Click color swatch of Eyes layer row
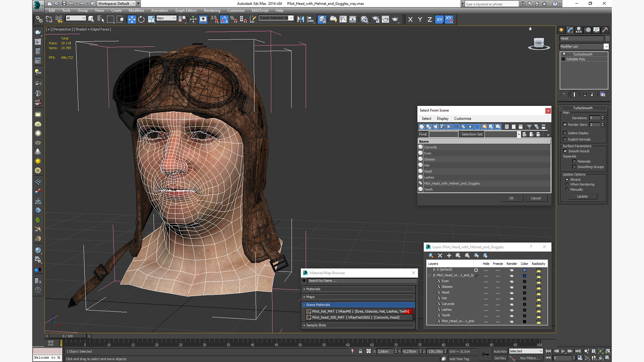The height and width of the screenshot is (362, 644). coord(524,281)
